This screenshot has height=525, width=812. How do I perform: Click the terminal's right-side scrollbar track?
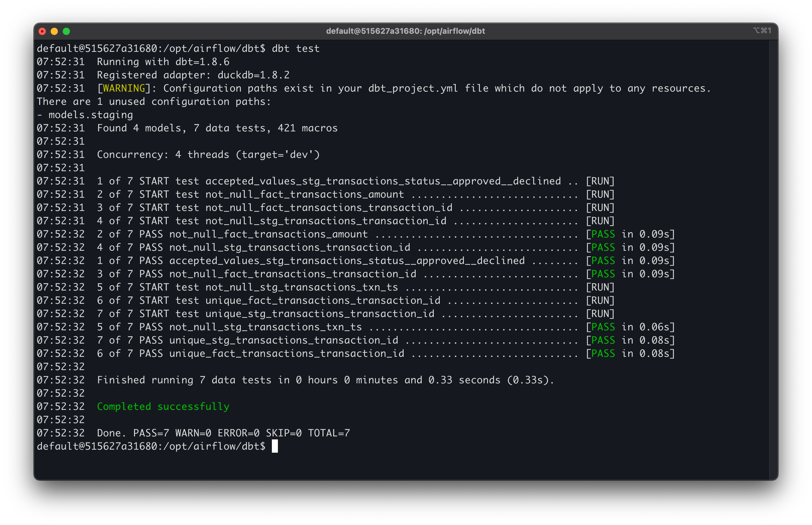pos(773,259)
